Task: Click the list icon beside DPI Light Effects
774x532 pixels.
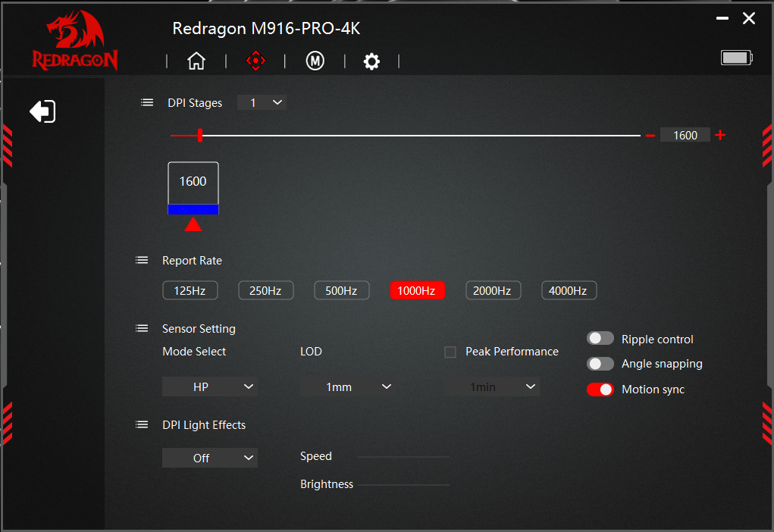Action: click(142, 424)
